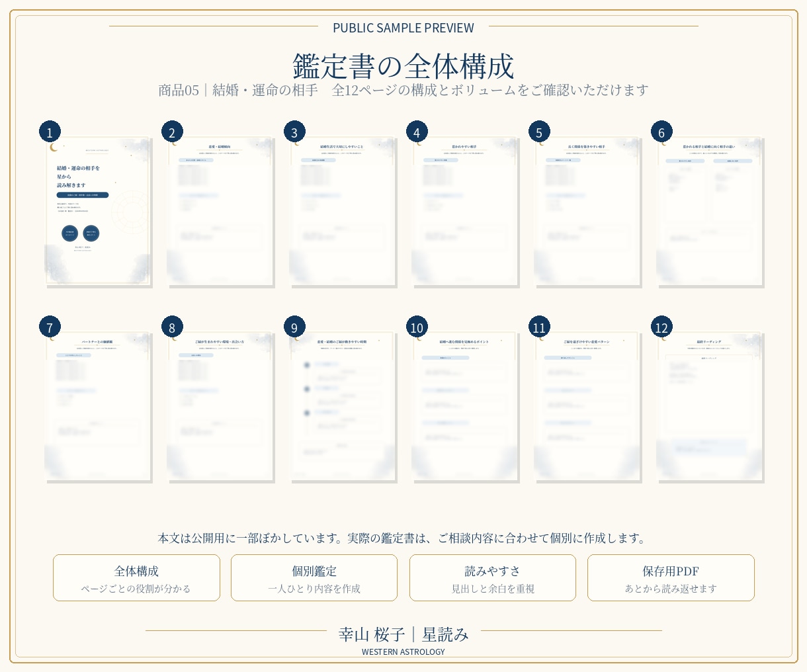Click the text あとから読み返せます

(671, 589)
